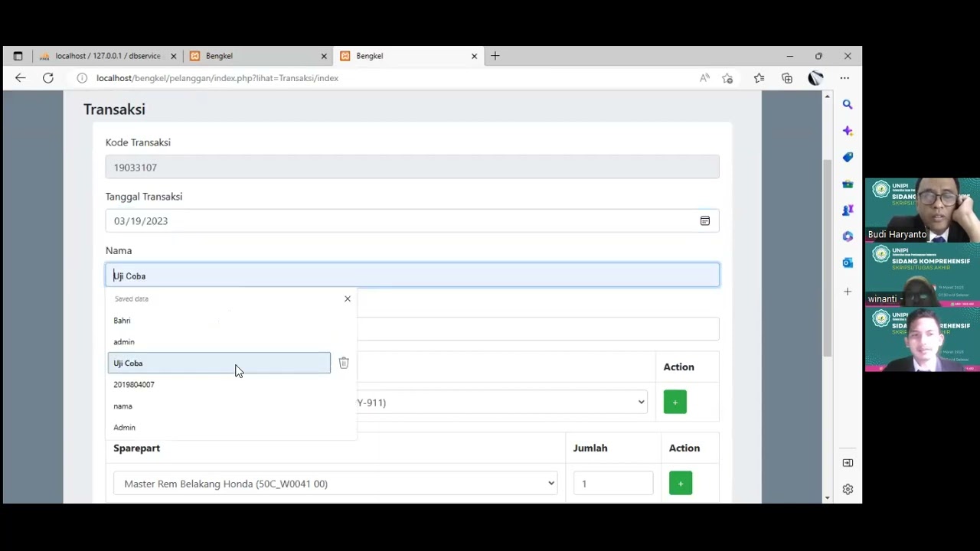This screenshot has width=980, height=551.
Task: Click the Sparepart column header
Action: [x=136, y=448]
